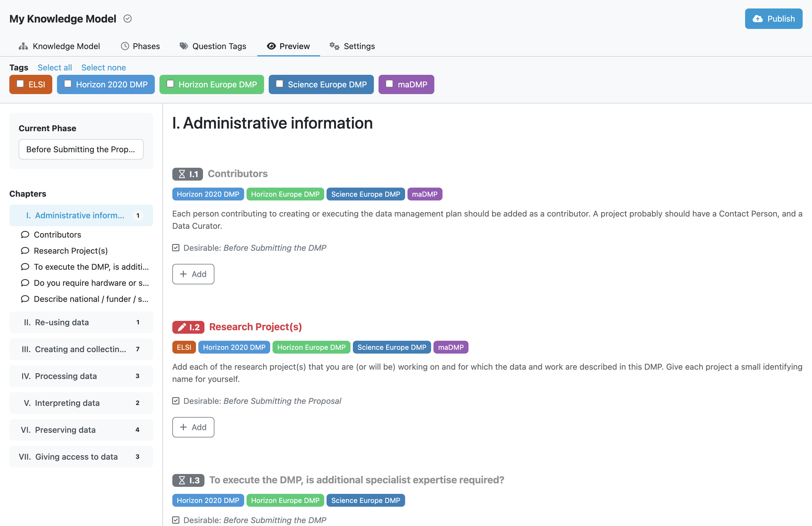812x526 pixels.
Task: Click the Select all tags link
Action: pos(55,67)
